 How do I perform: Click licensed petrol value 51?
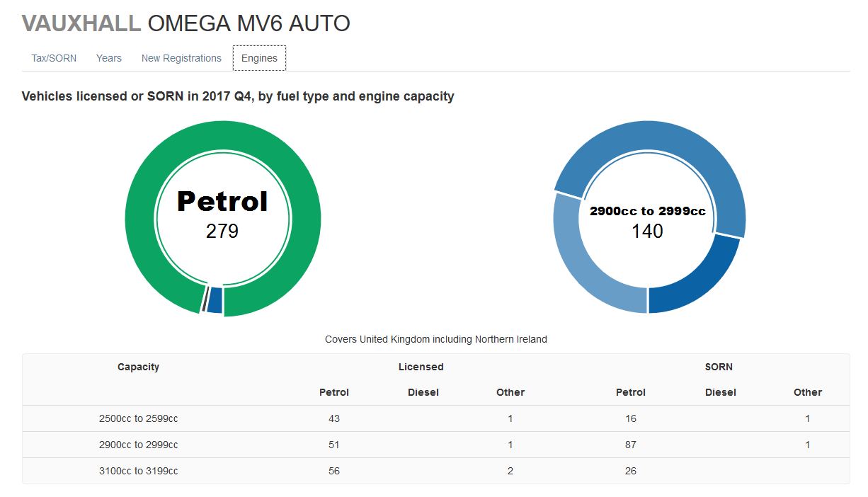(x=334, y=445)
